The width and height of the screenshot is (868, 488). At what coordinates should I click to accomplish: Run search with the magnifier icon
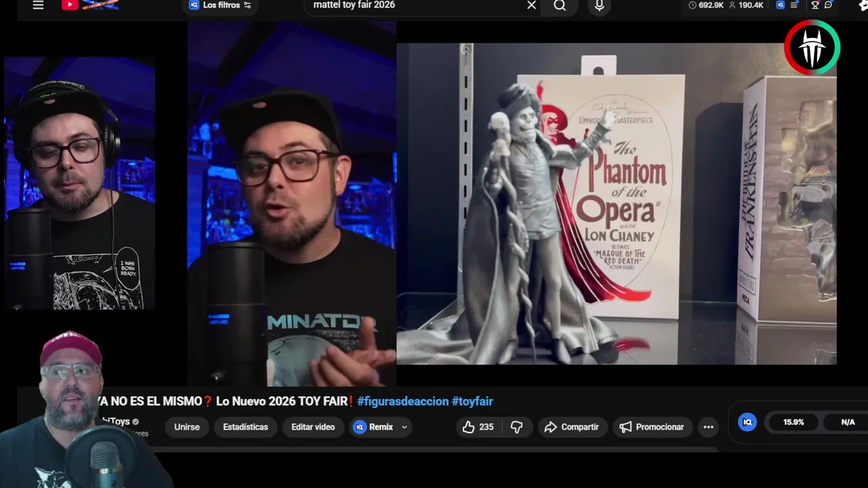click(559, 5)
